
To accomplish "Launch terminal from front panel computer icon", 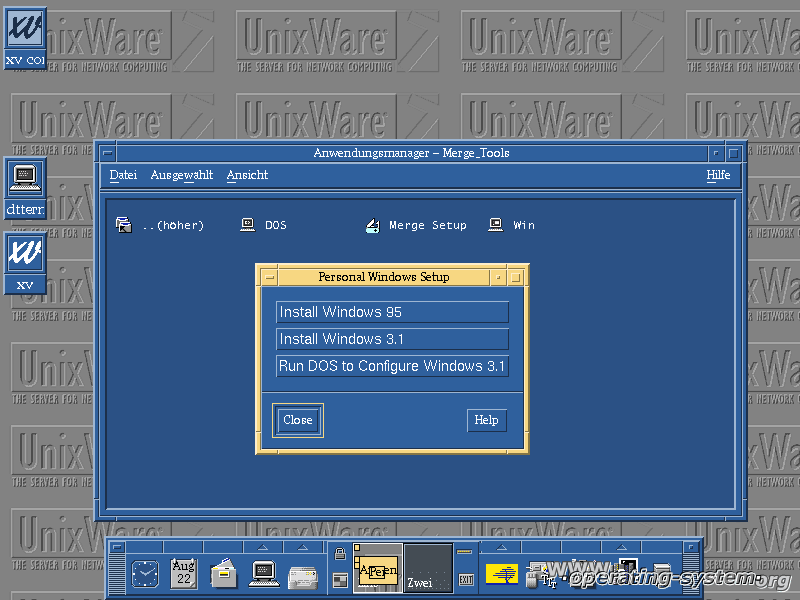I will point(263,573).
